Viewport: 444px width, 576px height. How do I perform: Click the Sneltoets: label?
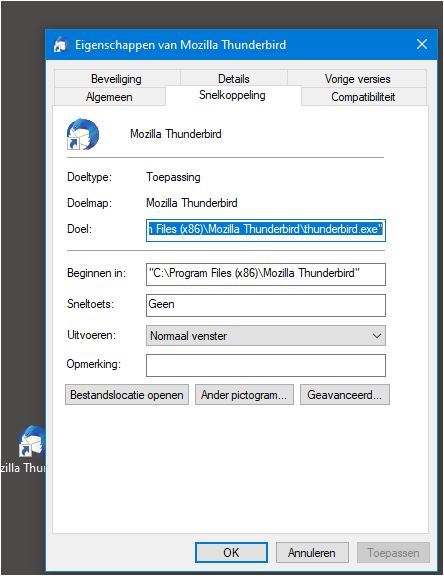[90, 304]
